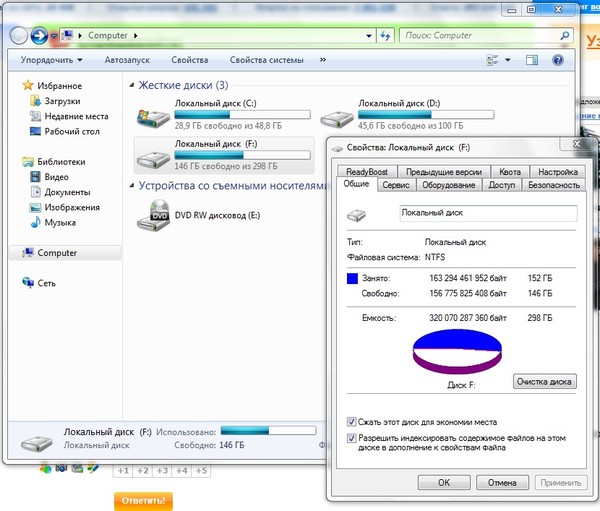Select the Local Disk (F:) drive icon
The width and height of the screenshot is (600, 511).
153,159
